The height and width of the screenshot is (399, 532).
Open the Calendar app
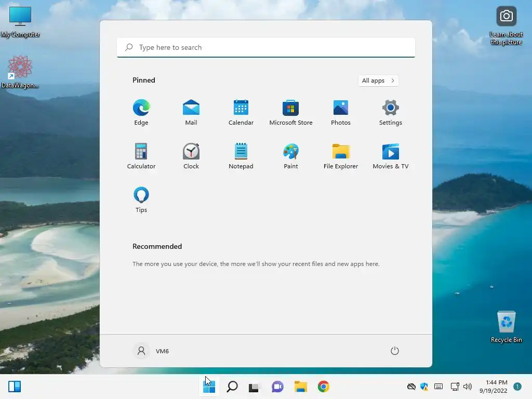pyautogui.click(x=241, y=112)
